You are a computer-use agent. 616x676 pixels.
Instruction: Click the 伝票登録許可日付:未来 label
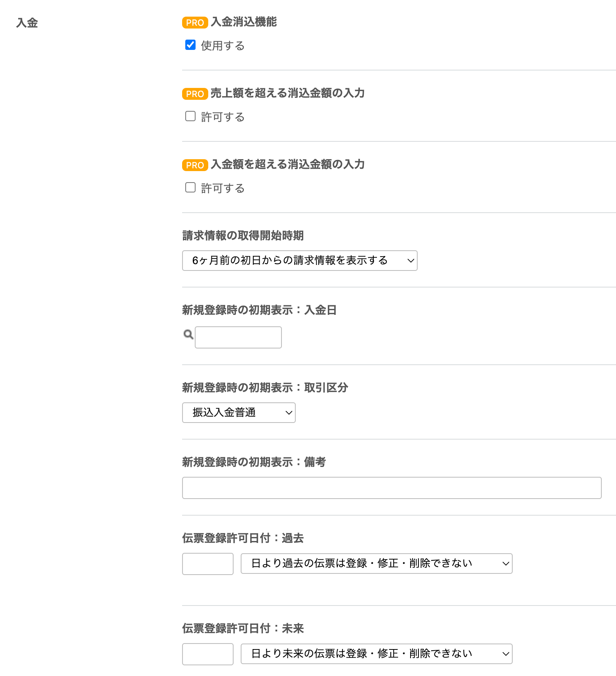pos(243,628)
